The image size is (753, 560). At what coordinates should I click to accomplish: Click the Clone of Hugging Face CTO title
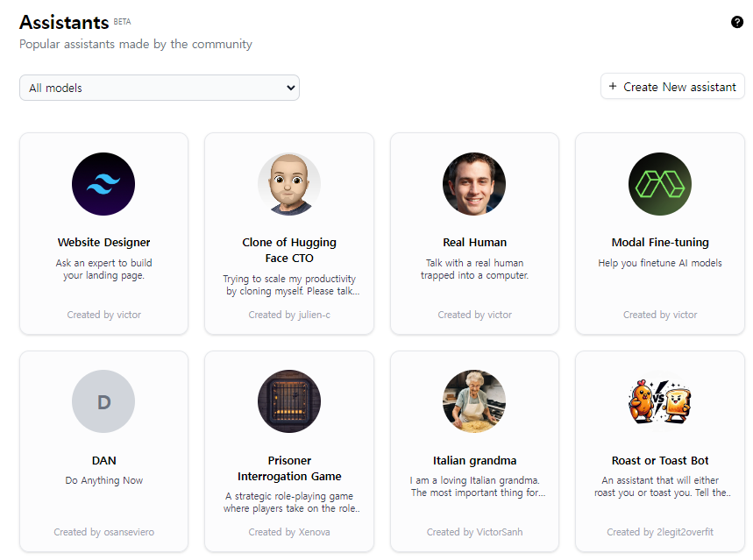[x=289, y=251]
